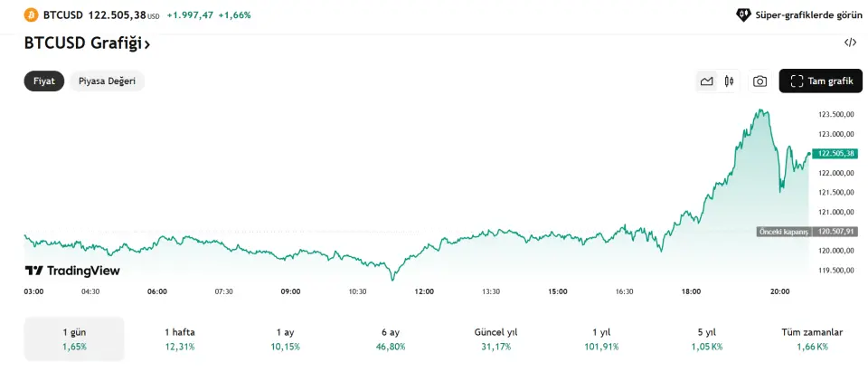Select the 1 gün time range
This screenshot has width=868, height=372.
[74, 339]
